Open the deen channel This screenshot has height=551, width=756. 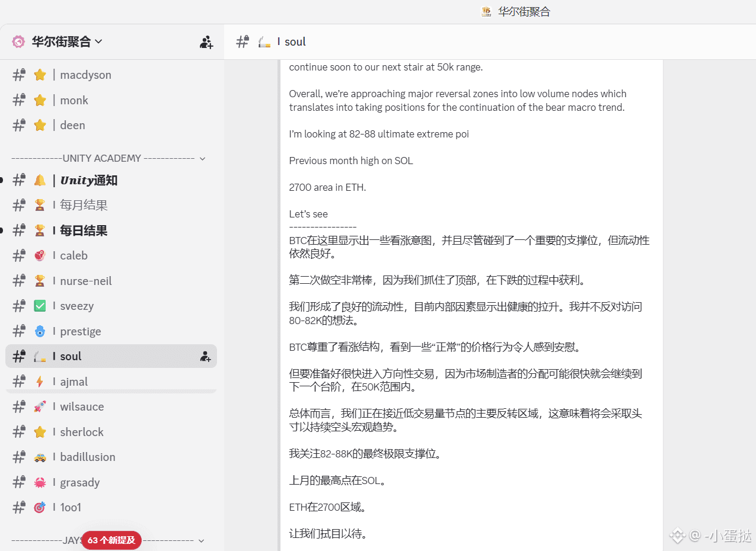point(111,125)
